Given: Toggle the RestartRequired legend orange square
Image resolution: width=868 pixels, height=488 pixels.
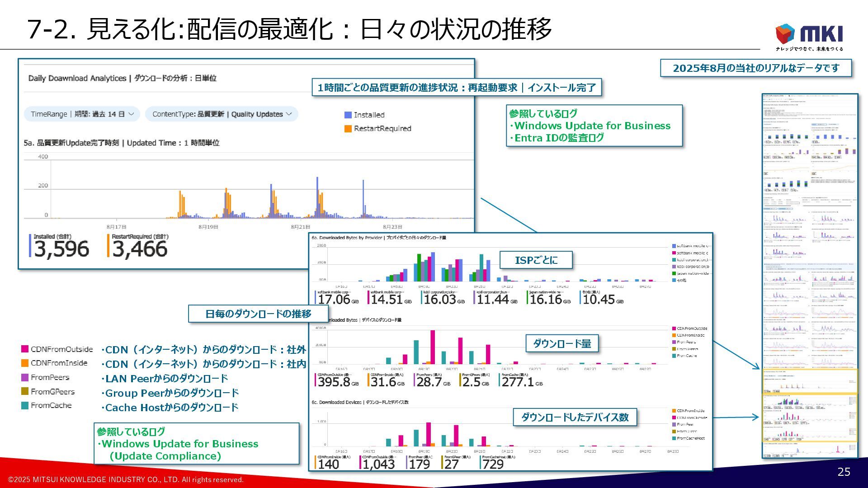Looking at the screenshot, I should click(x=348, y=129).
